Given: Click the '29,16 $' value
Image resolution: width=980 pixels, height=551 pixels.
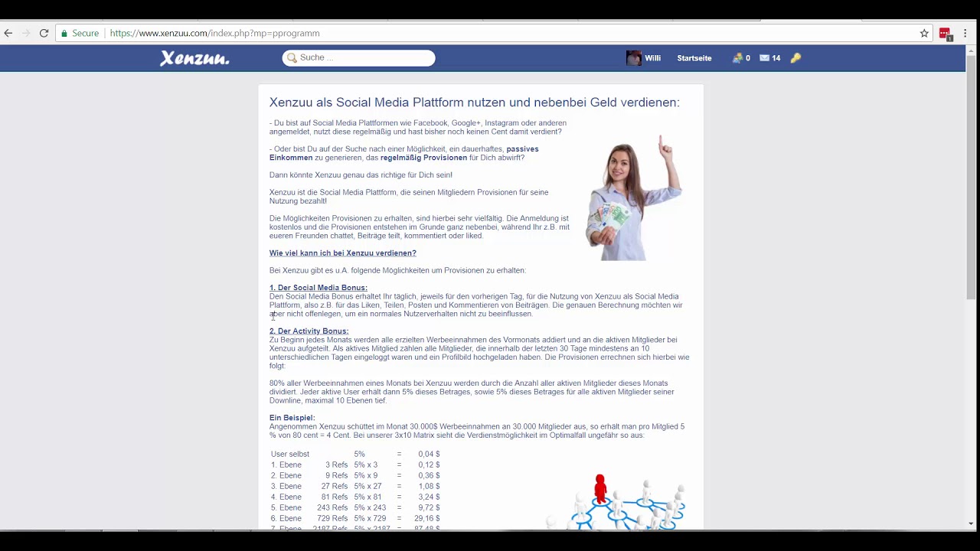Looking at the screenshot, I should click(427, 518).
